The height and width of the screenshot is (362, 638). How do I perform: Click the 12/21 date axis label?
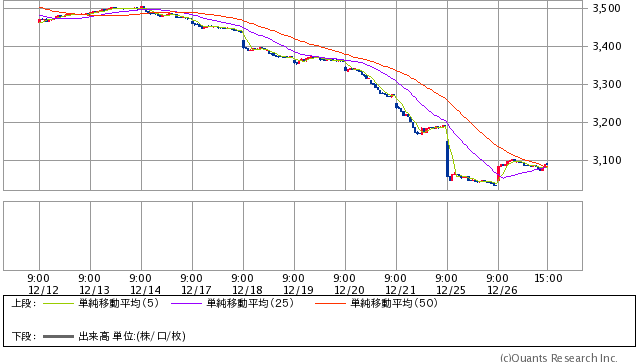coord(400,290)
